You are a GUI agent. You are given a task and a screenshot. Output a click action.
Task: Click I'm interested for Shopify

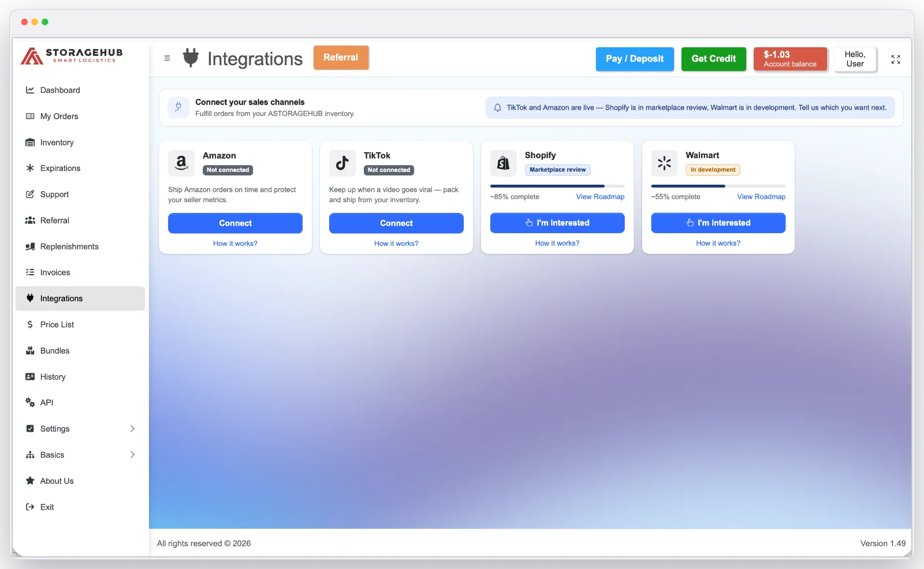point(557,223)
